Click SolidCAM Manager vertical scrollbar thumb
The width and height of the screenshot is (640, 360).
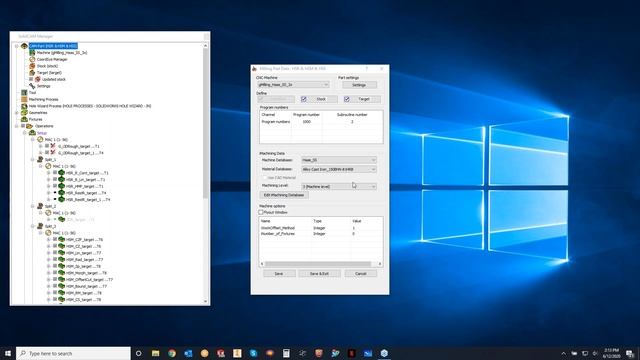(205, 124)
